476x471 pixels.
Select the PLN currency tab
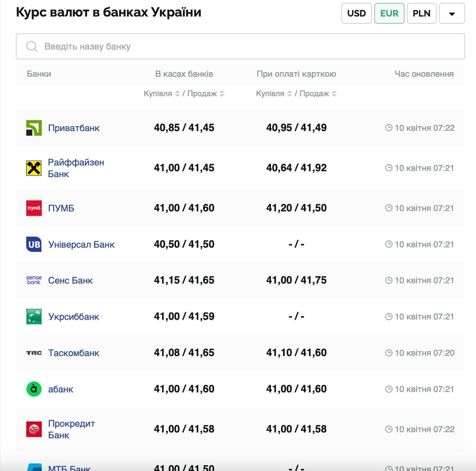[x=421, y=13]
